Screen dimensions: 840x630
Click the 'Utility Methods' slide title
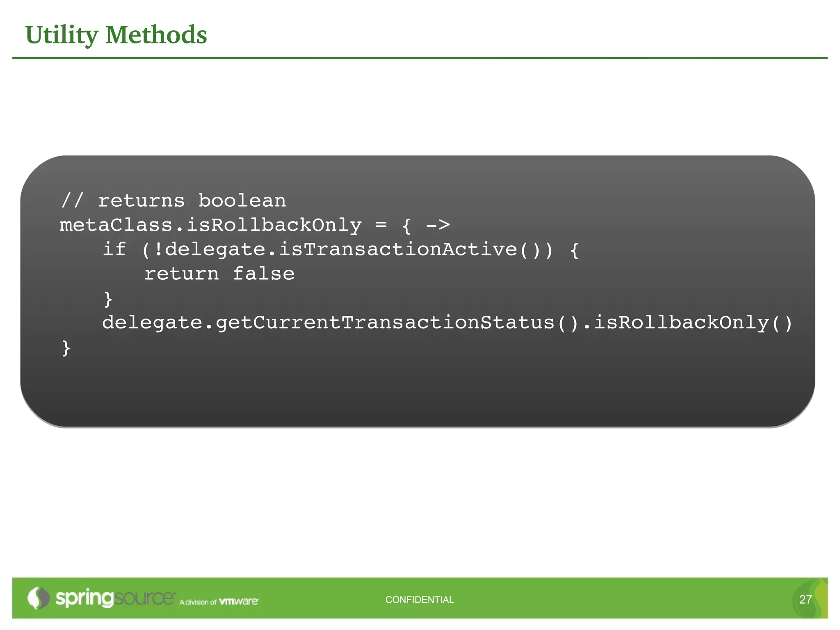(x=116, y=35)
